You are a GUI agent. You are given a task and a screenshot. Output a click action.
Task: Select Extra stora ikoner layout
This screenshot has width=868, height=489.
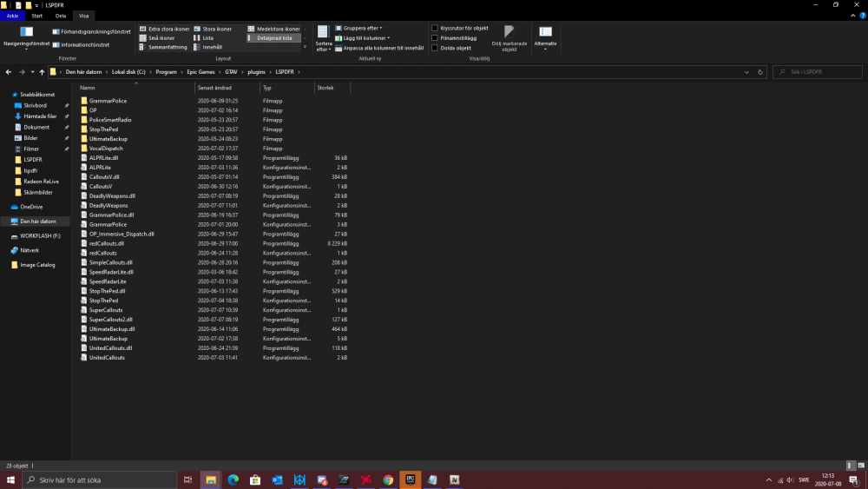pyautogui.click(x=168, y=29)
